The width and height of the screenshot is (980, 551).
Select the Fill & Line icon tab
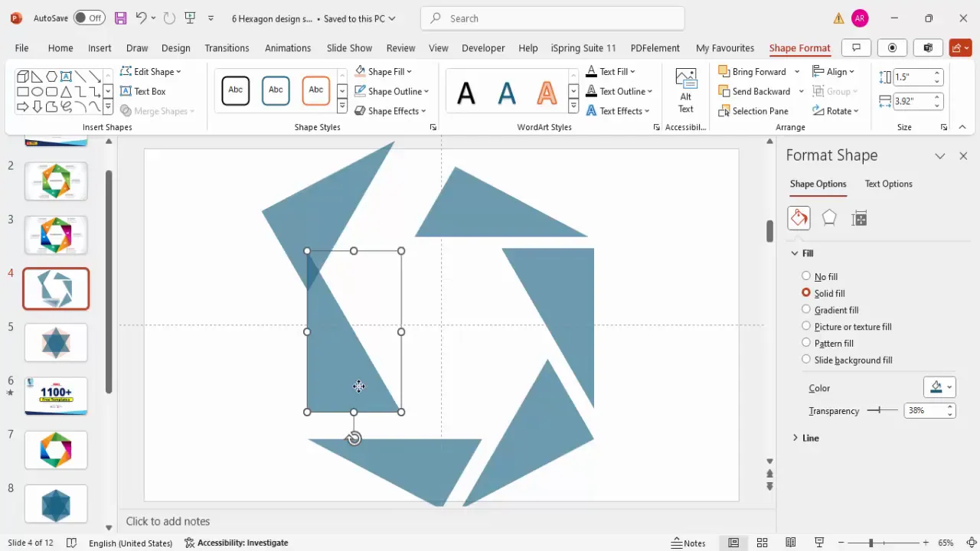[x=799, y=218]
